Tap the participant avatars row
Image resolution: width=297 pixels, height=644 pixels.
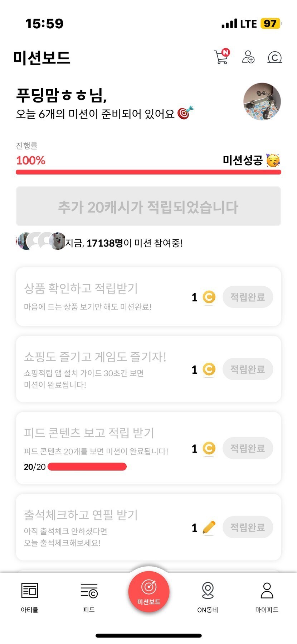click(x=41, y=241)
